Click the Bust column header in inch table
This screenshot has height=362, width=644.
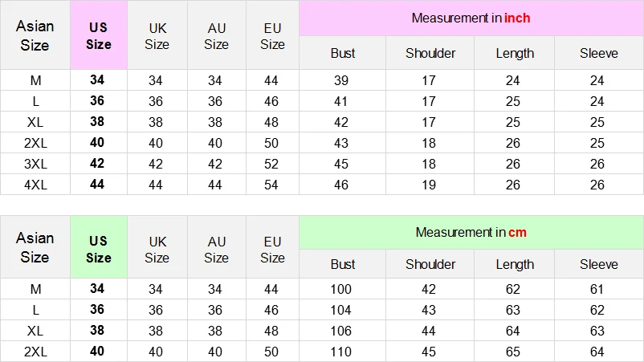343,53
